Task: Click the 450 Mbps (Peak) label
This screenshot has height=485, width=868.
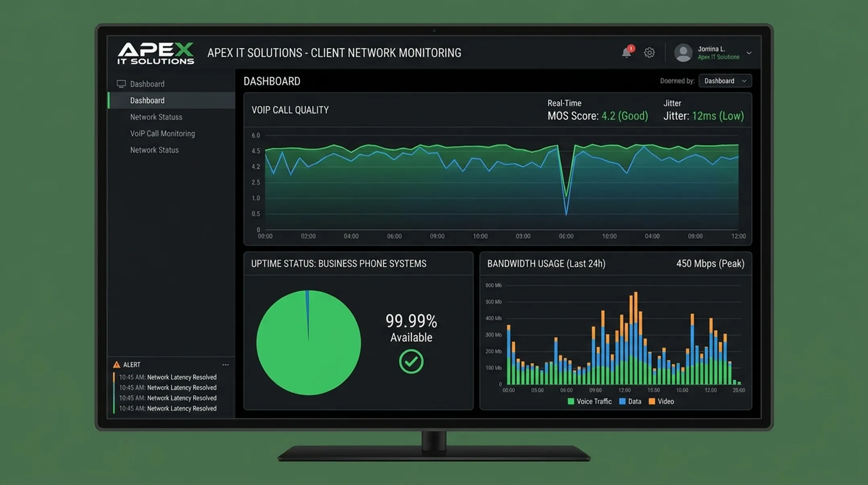Action: coord(710,264)
